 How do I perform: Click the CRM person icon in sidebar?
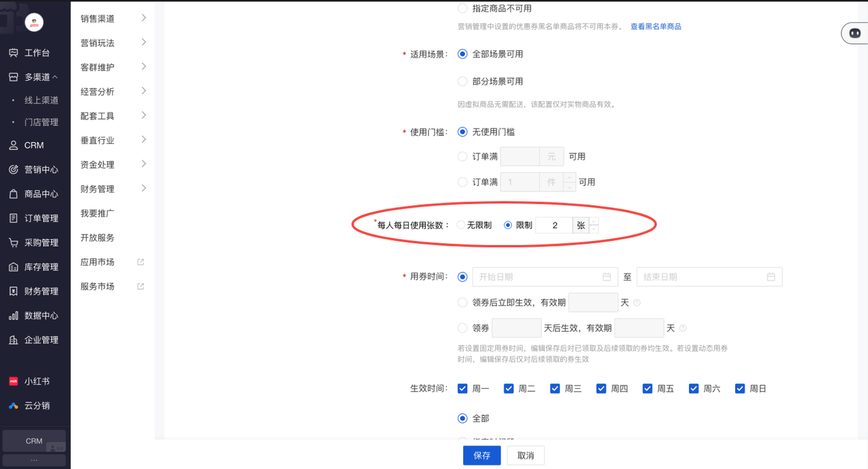[x=14, y=145]
